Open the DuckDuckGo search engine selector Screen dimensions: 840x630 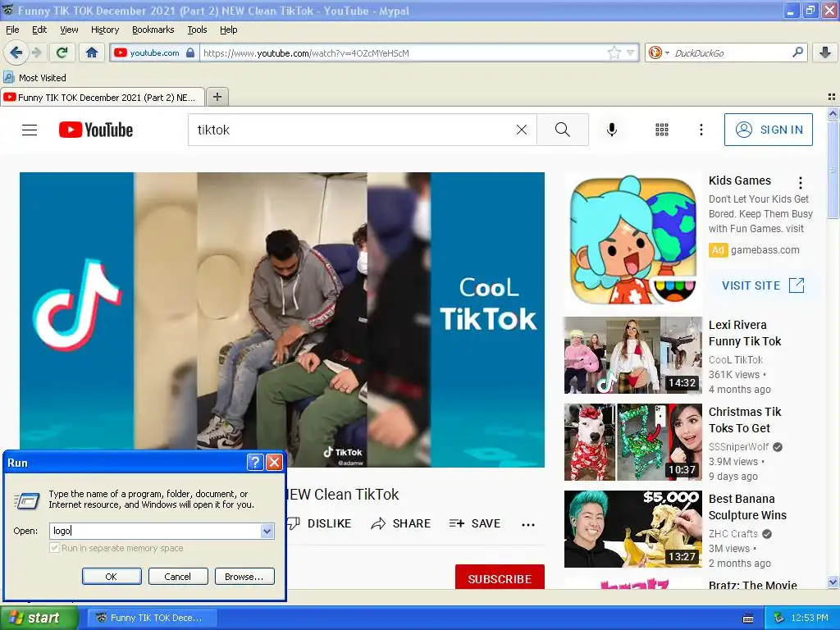tap(659, 52)
